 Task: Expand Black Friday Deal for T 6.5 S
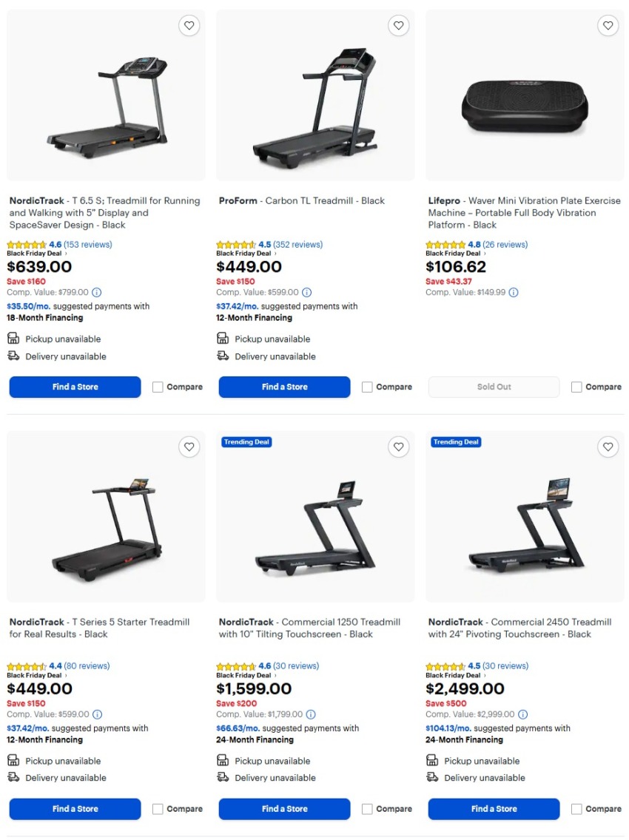coord(36,253)
